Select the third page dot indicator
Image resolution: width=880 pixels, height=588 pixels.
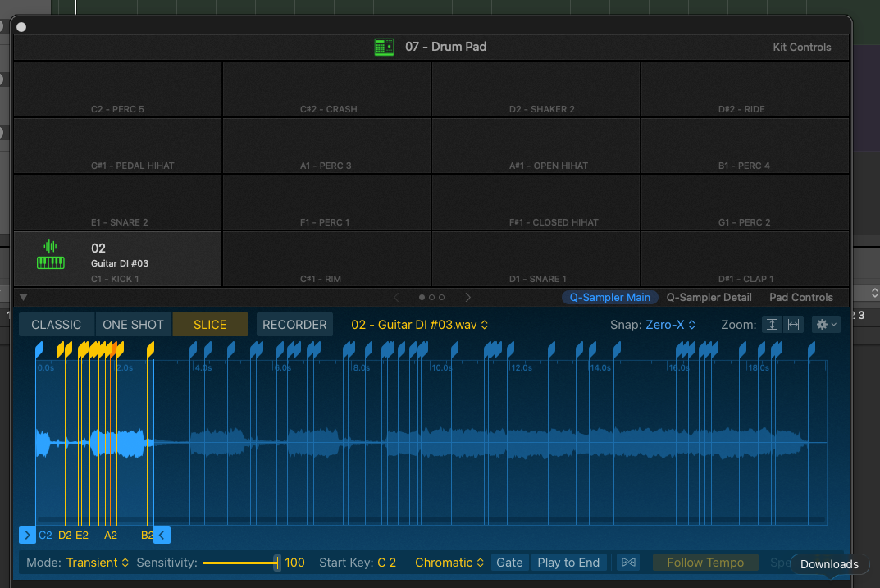coord(442,298)
